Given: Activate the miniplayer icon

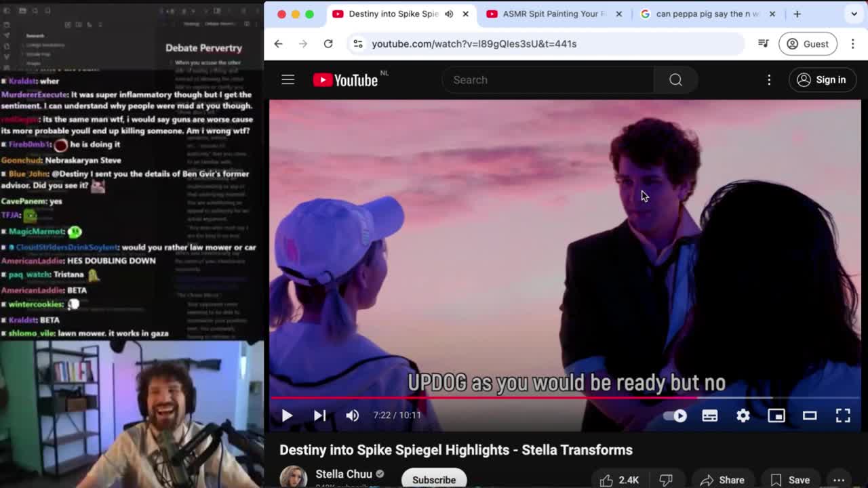Looking at the screenshot, I should click(x=776, y=415).
